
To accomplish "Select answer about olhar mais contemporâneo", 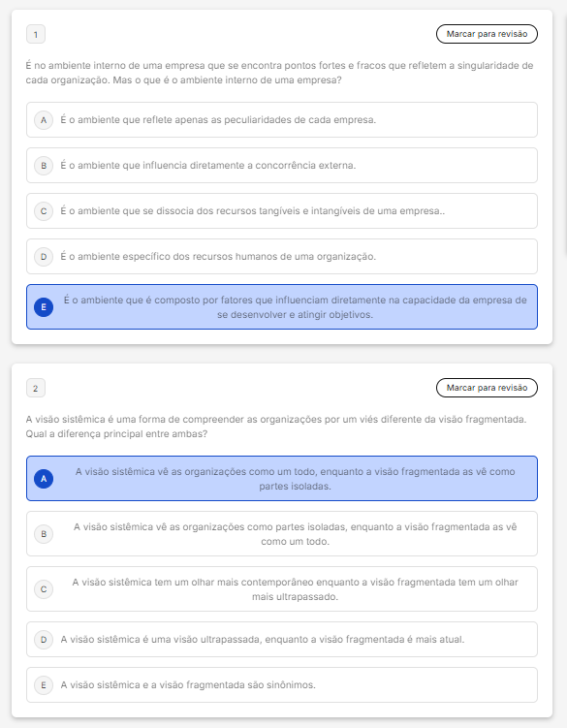I will click(x=282, y=588).
